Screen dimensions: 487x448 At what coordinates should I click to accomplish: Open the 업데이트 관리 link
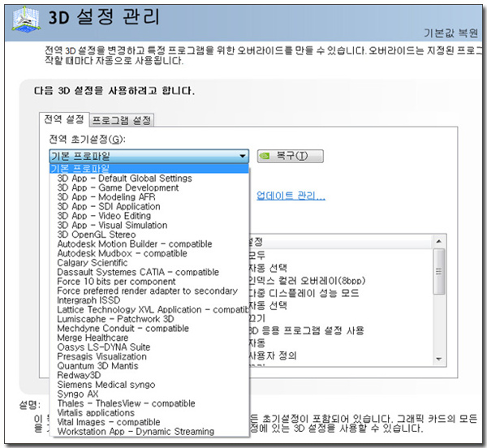pos(291,196)
